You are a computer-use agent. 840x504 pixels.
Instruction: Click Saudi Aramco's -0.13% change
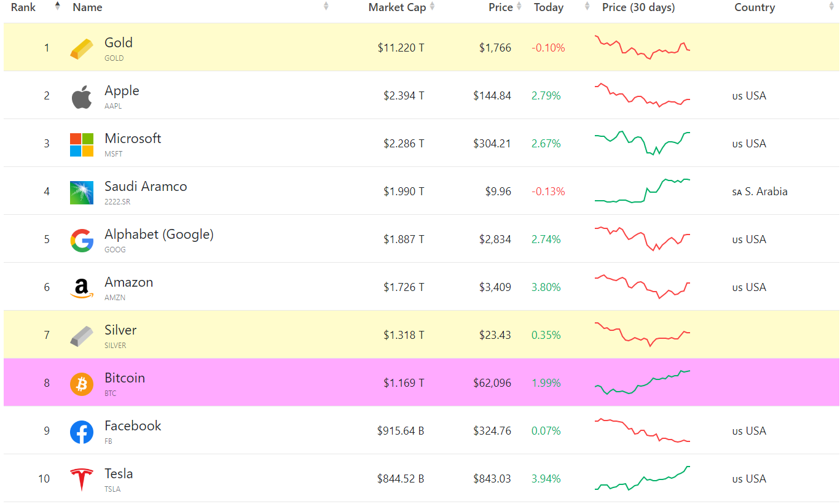pos(548,192)
